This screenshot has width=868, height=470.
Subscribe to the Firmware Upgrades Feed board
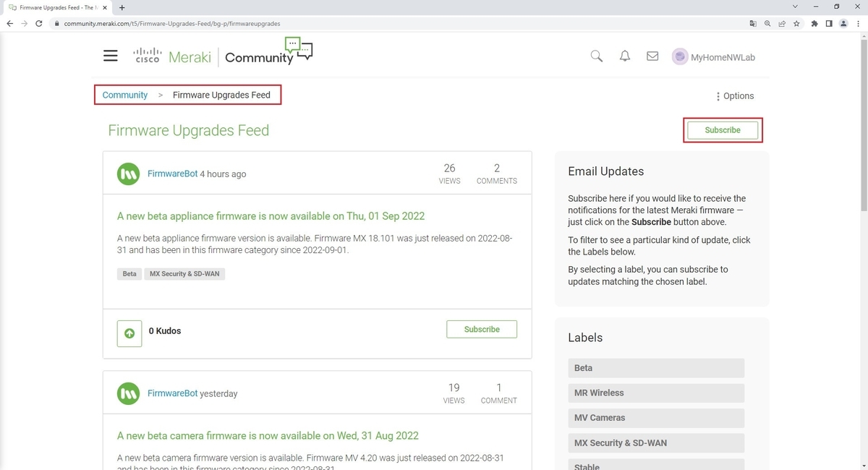[723, 130]
